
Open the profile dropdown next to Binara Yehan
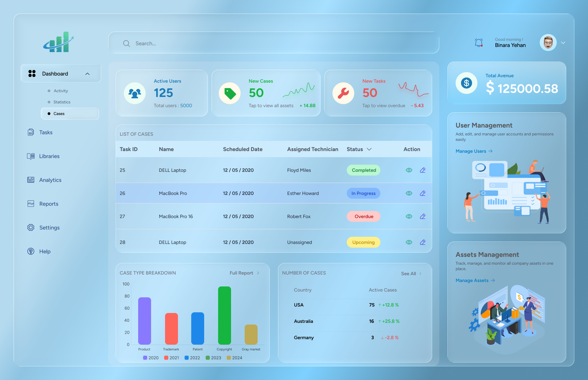coord(563,43)
